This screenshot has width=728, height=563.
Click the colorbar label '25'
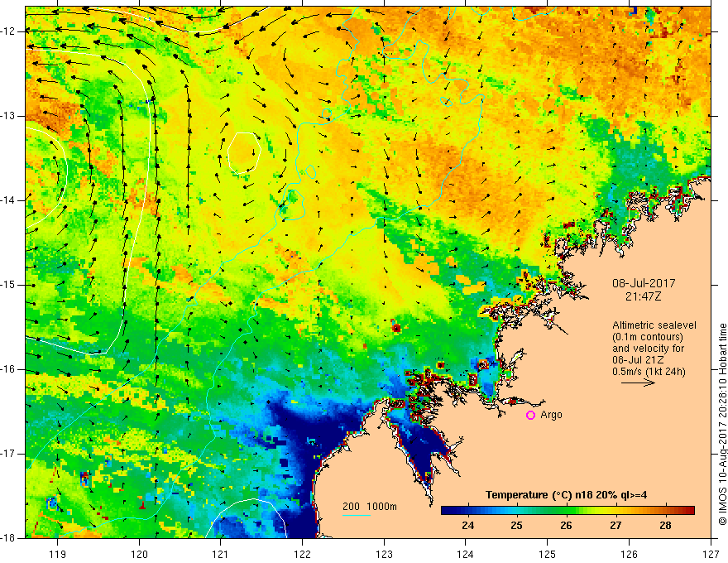[x=517, y=526]
